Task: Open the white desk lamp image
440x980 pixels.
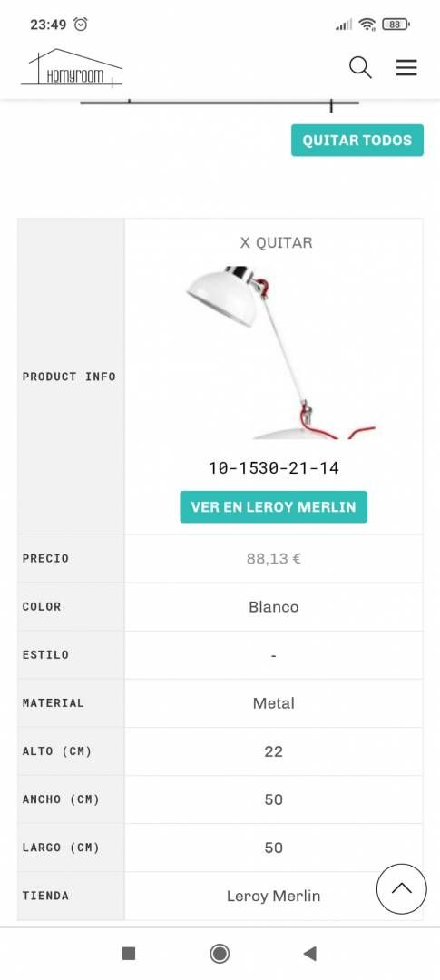Action: tap(280, 352)
